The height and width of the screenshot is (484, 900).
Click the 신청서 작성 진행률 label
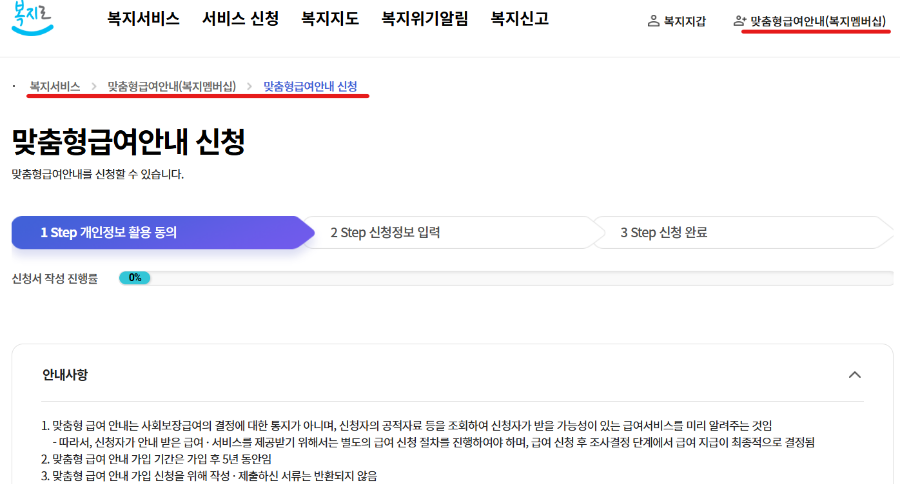pos(55,278)
